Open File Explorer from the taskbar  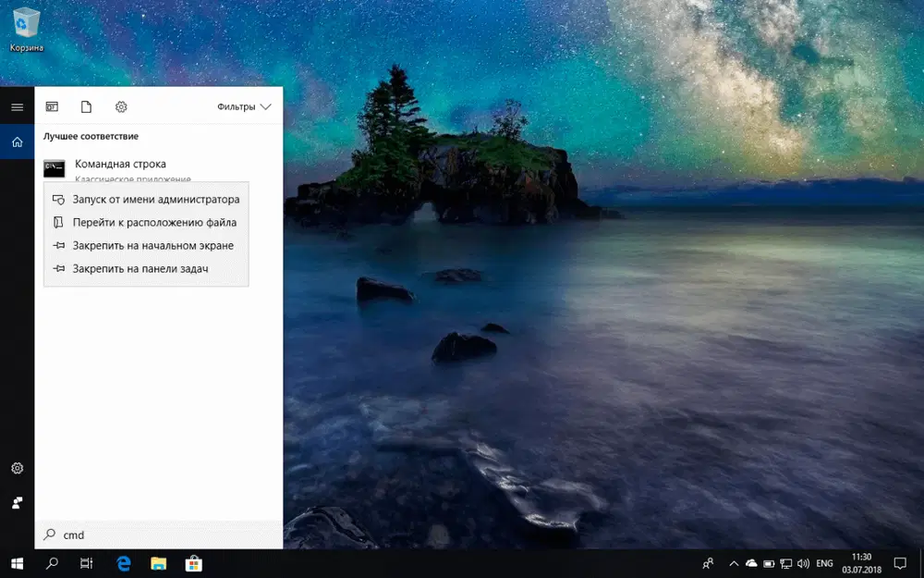coord(158,563)
